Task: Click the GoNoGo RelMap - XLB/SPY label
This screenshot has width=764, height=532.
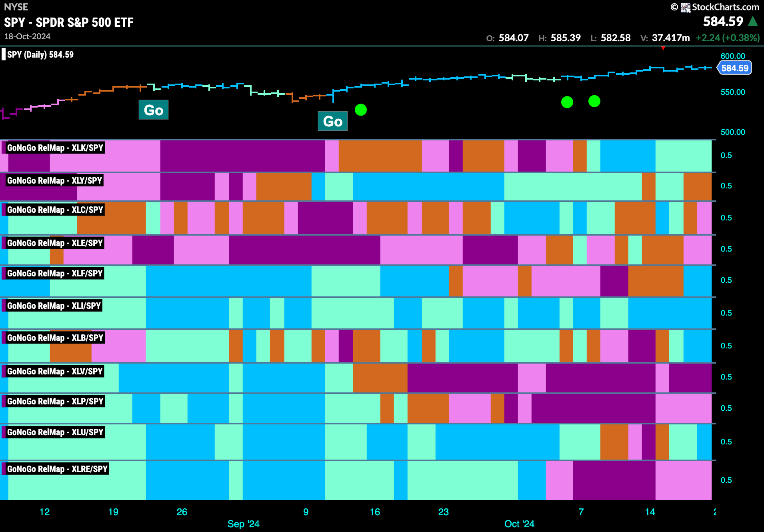Action: 55,338
